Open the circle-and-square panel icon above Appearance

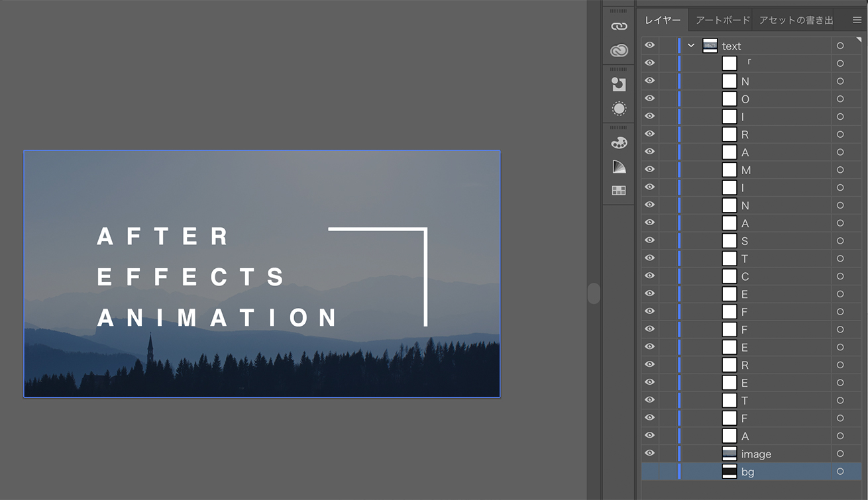coord(618,84)
